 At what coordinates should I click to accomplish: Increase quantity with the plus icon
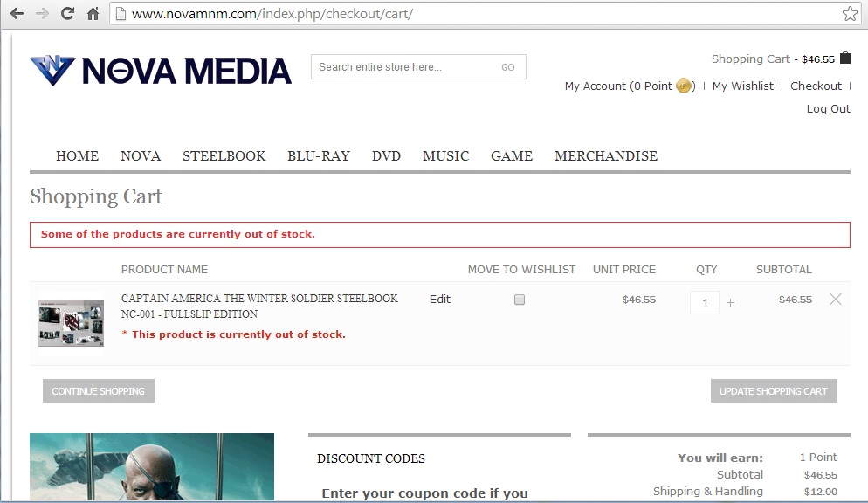[730, 303]
